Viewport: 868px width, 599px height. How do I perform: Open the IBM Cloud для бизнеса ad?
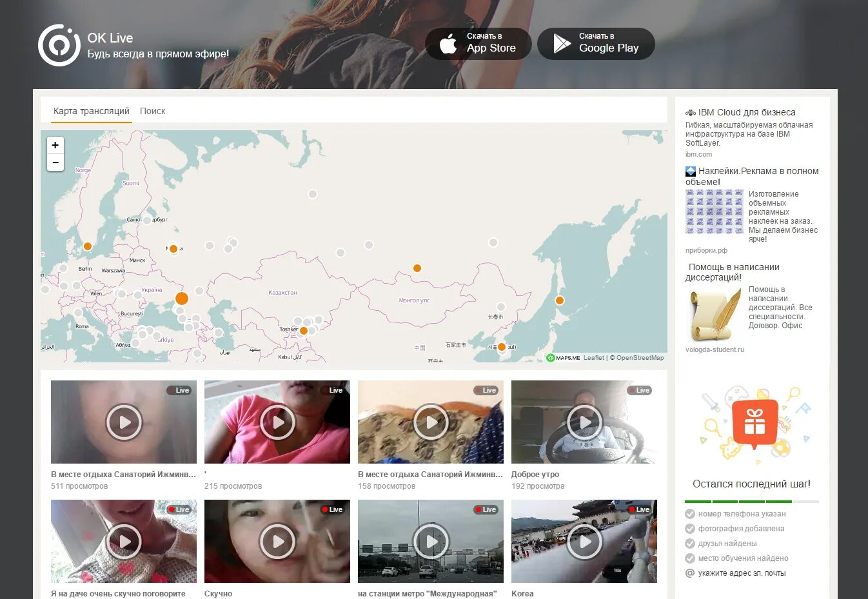click(x=747, y=112)
